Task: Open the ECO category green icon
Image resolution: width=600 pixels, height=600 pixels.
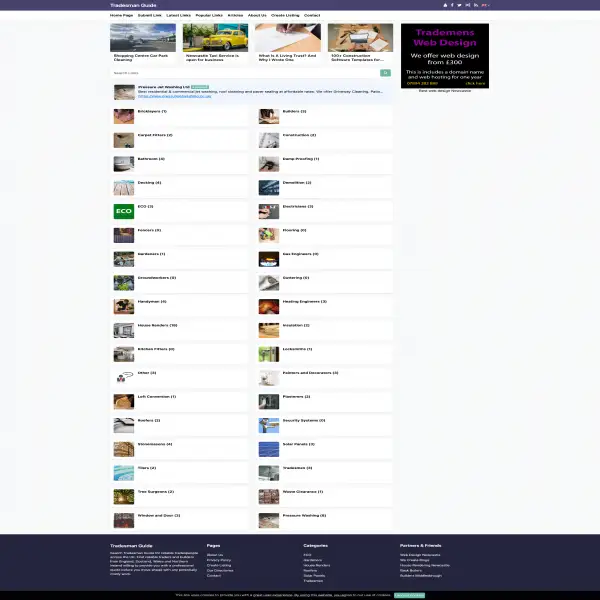Action: [124, 211]
